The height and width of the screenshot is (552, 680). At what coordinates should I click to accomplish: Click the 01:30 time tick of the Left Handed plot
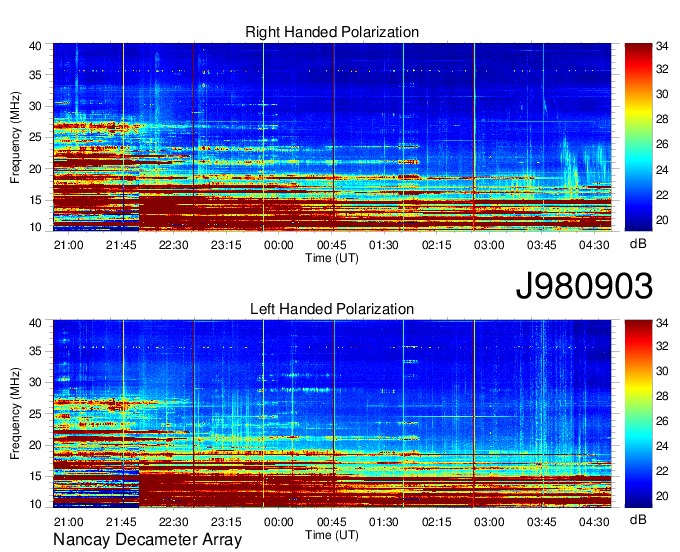point(384,522)
